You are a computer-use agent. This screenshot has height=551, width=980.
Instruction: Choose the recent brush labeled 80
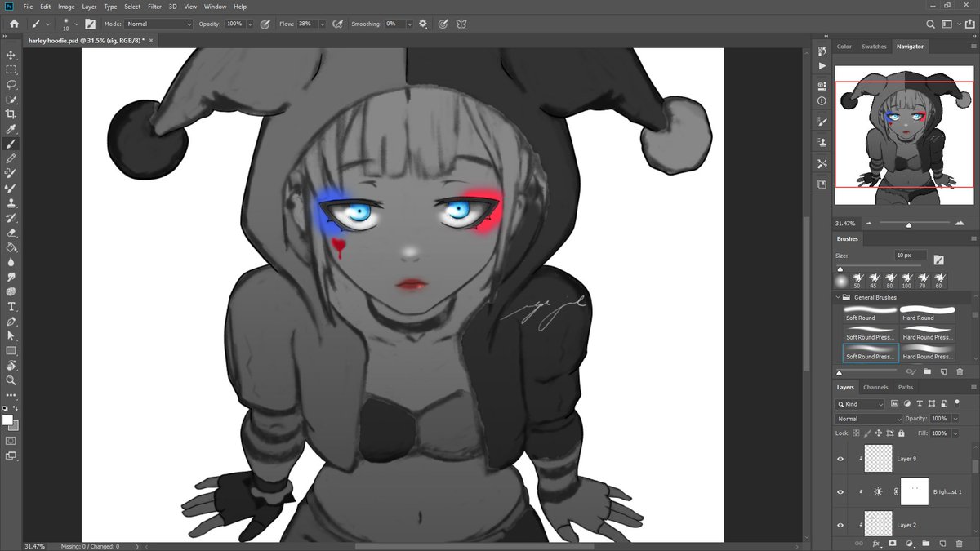(x=889, y=281)
